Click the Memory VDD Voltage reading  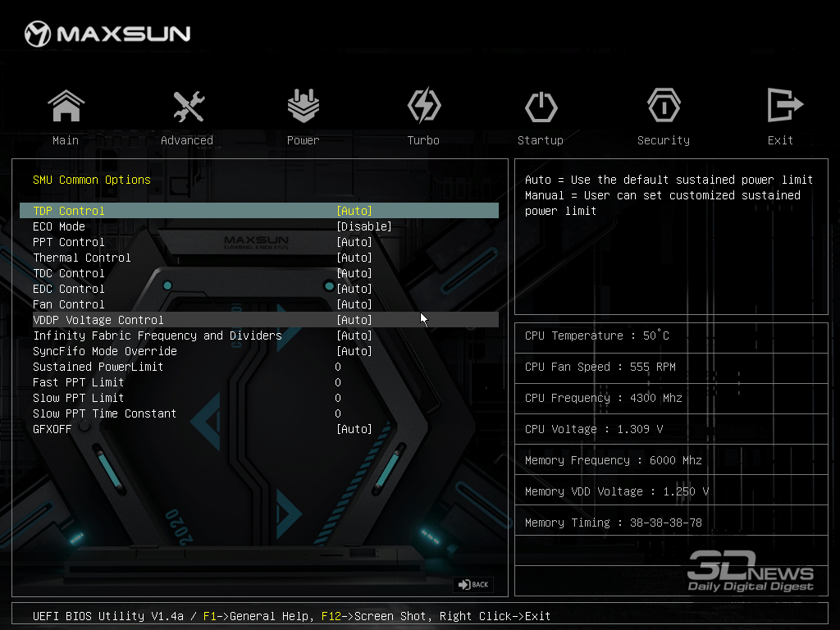coord(617,491)
